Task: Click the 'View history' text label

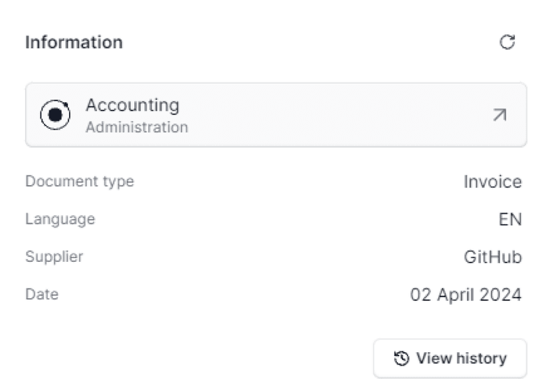Action: click(461, 359)
